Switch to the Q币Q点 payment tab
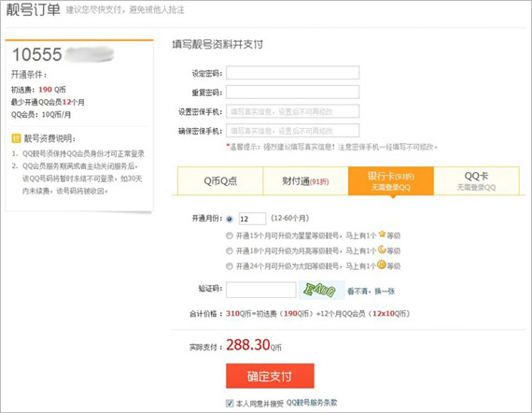 [x=220, y=181]
